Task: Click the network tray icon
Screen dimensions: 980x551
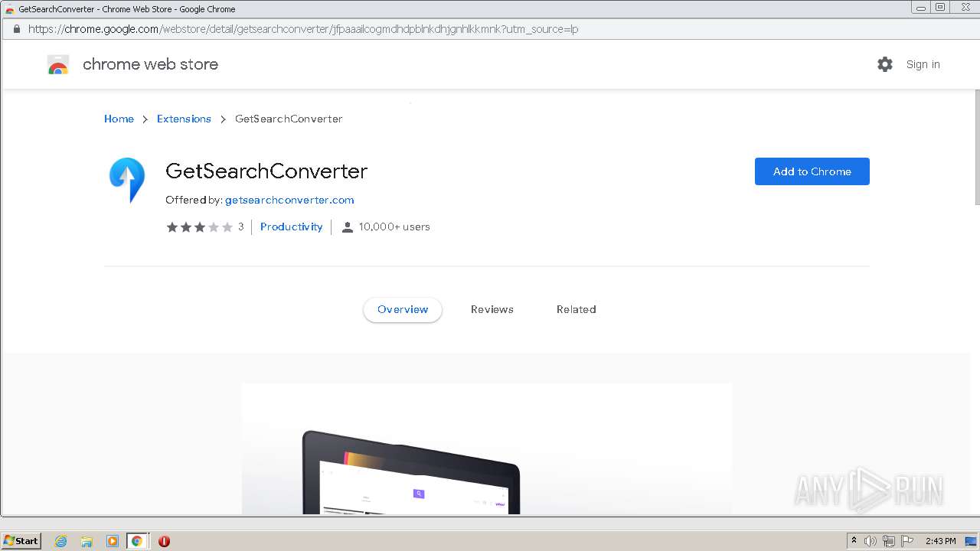Action: 889,541
